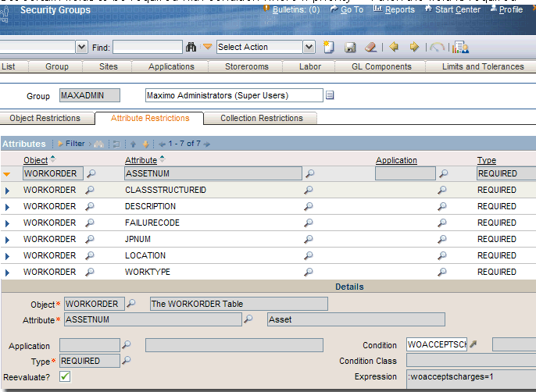Screen dimensions: 536x392
Task: Go to previous page arrow before 1 - 7 of 7
Action: (163, 144)
